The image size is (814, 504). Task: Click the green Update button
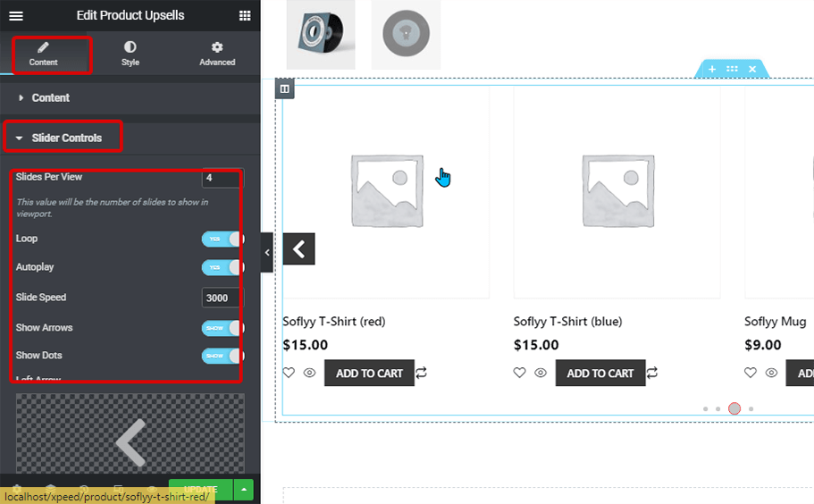coord(200,489)
